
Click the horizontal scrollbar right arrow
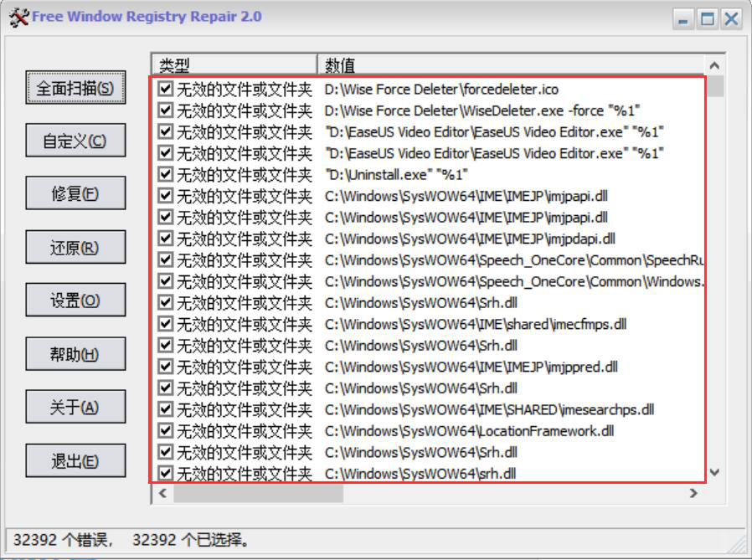[x=693, y=493]
